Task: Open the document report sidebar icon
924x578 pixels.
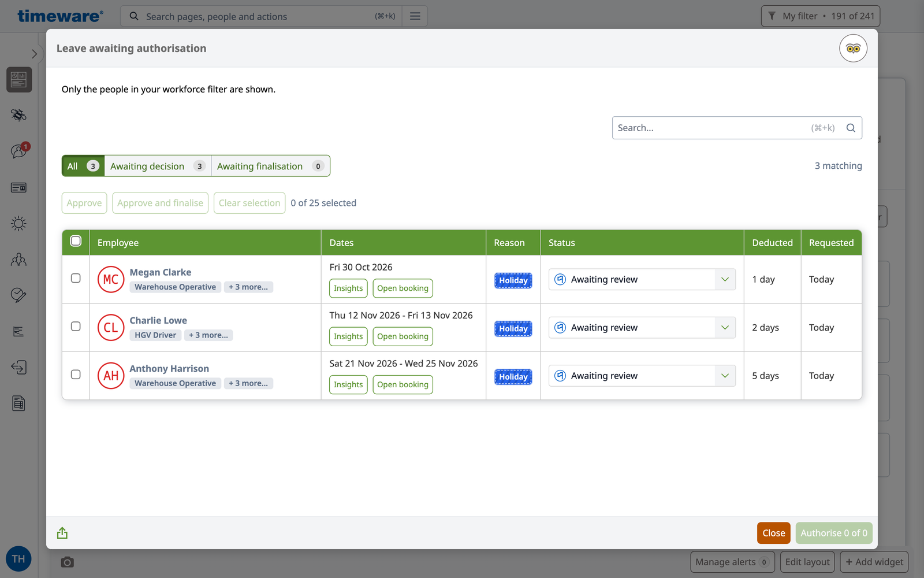Action: 19,403
